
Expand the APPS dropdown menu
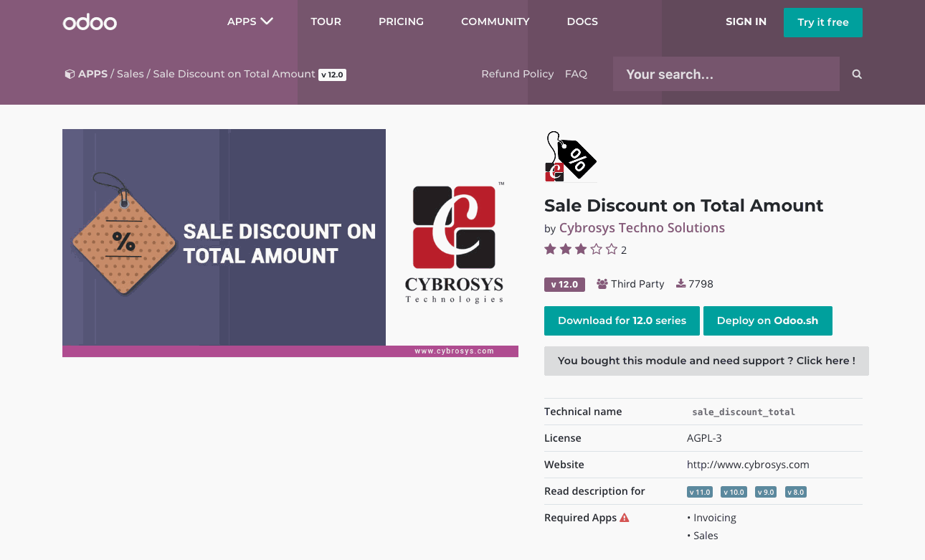tap(250, 22)
